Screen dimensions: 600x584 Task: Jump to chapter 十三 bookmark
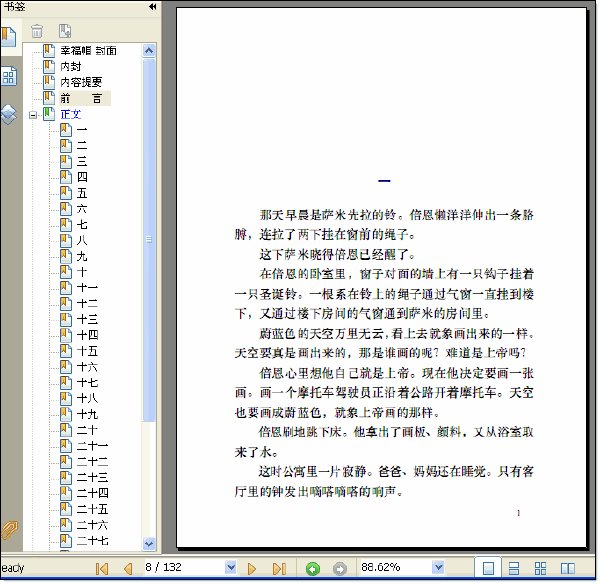point(87,320)
